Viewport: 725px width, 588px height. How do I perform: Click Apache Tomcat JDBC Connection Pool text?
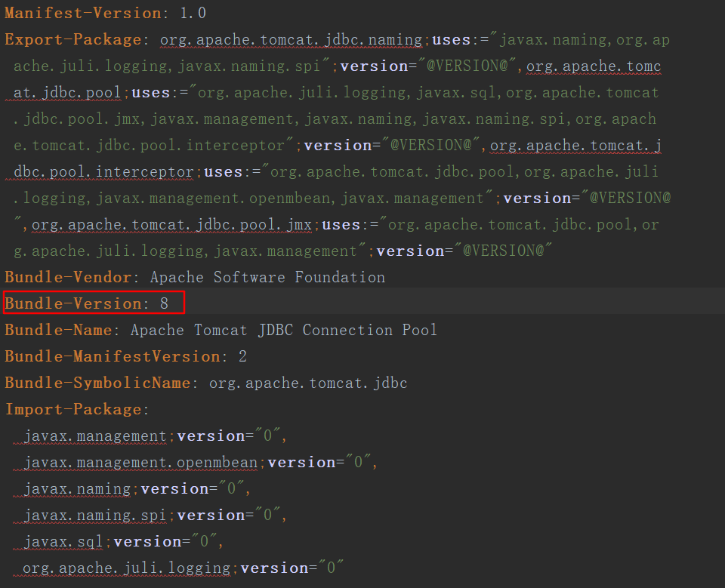point(283,330)
